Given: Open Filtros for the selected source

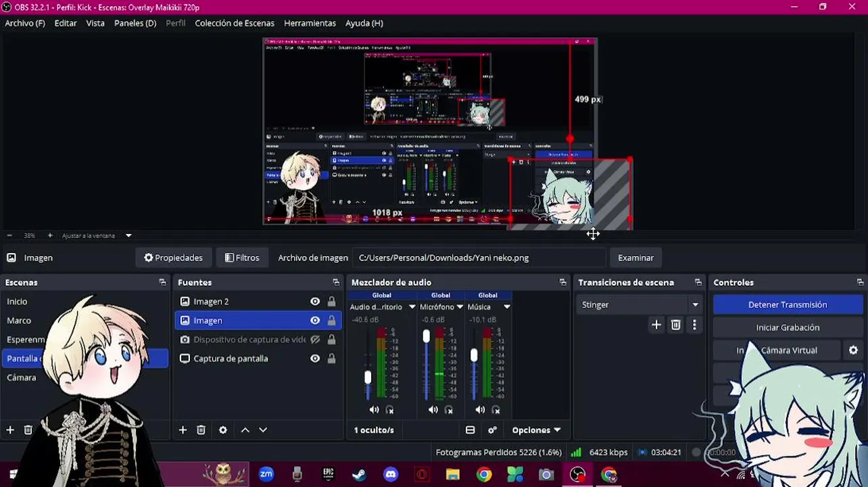Looking at the screenshot, I should (x=242, y=258).
